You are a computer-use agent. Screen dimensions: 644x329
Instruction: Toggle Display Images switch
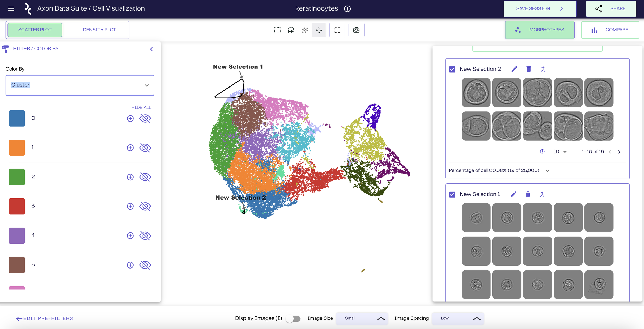[293, 318]
